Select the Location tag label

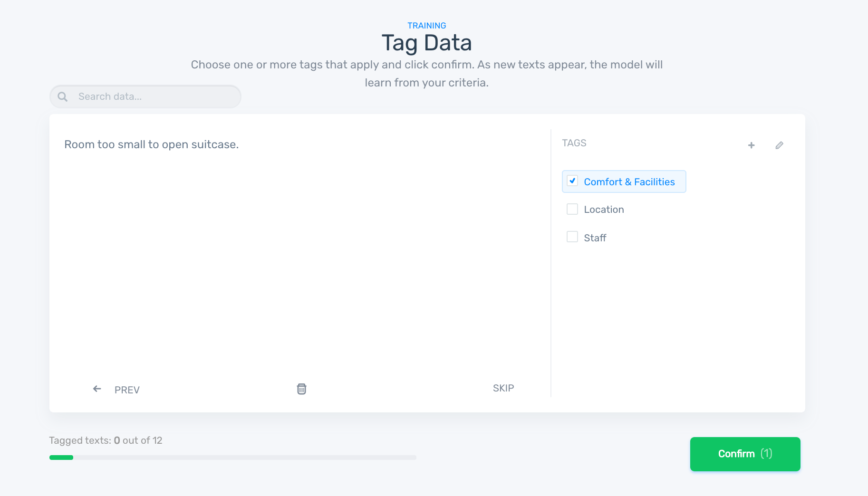[604, 210]
